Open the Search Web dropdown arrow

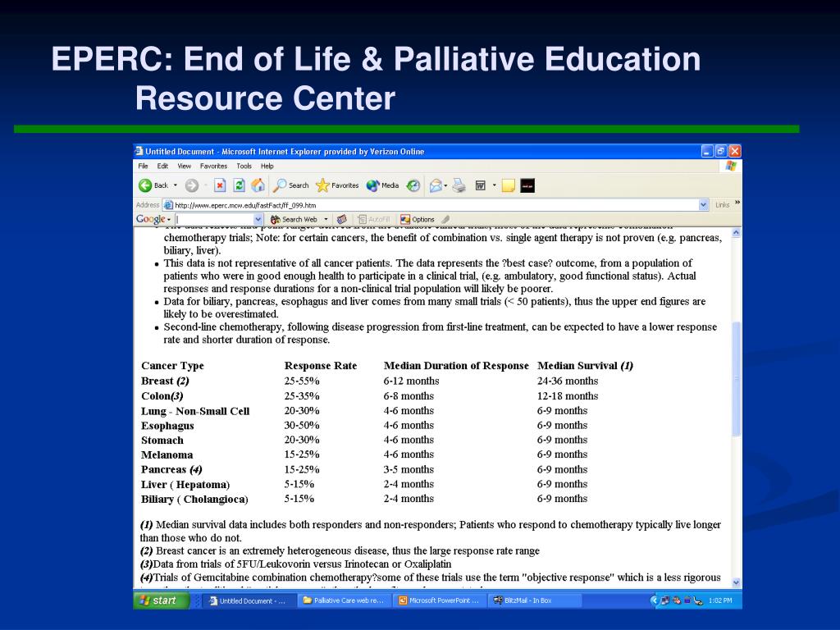tap(326, 219)
